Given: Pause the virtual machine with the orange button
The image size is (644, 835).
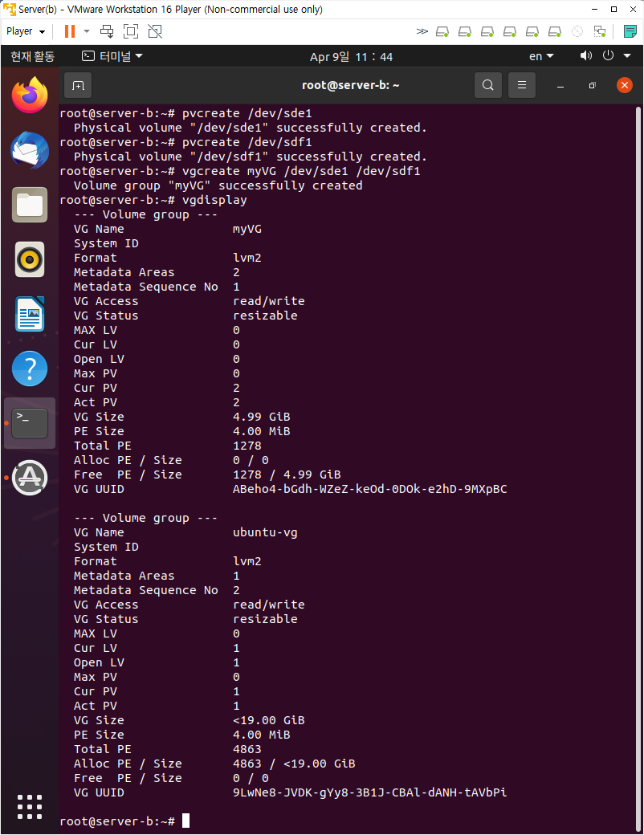Looking at the screenshot, I should [70, 31].
